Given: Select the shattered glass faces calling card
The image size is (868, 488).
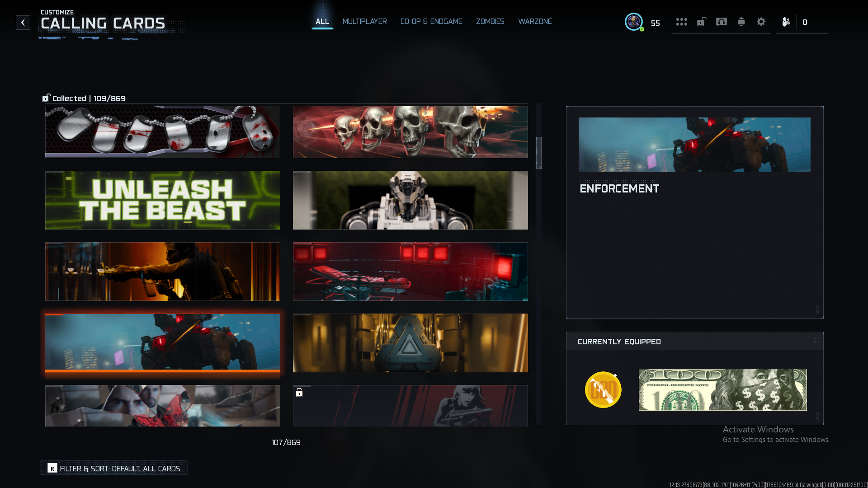Looking at the screenshot, I should tap(163, 406).
